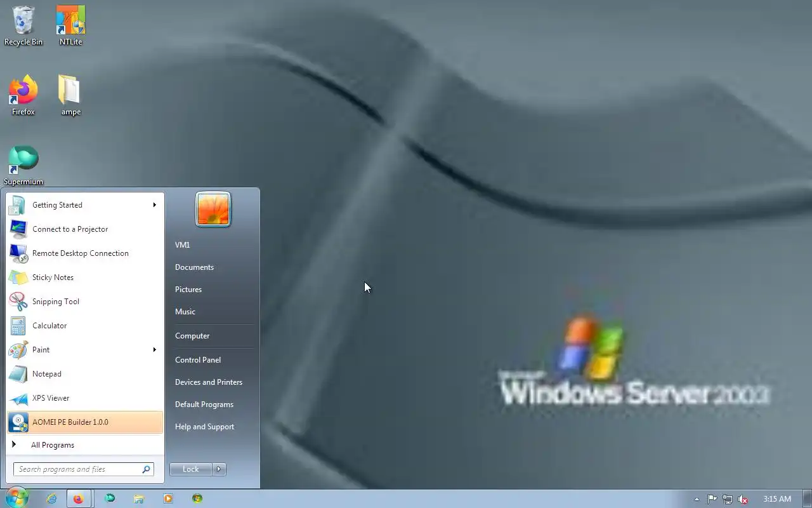
Task: Select the Firefox desktop shortcut
Action: (23, 95)
